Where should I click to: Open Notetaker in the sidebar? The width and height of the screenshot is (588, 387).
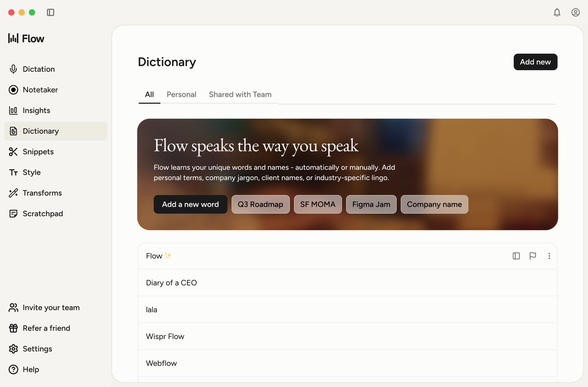pos(56,90)
